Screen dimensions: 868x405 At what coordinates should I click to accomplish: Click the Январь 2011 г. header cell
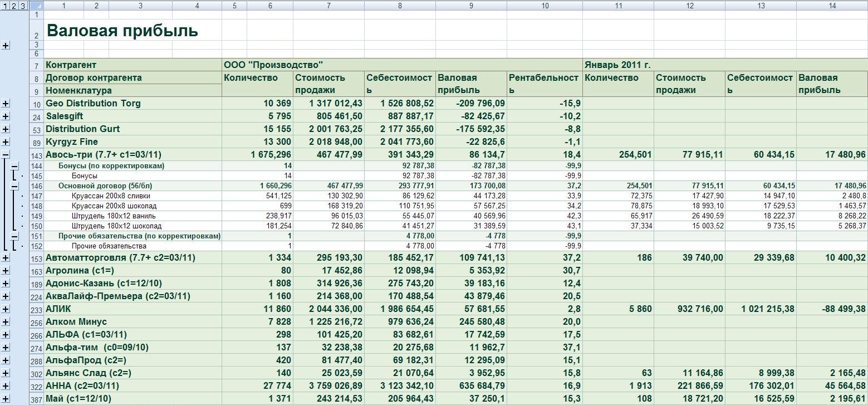pyautogui.click(x=618, y=65)
